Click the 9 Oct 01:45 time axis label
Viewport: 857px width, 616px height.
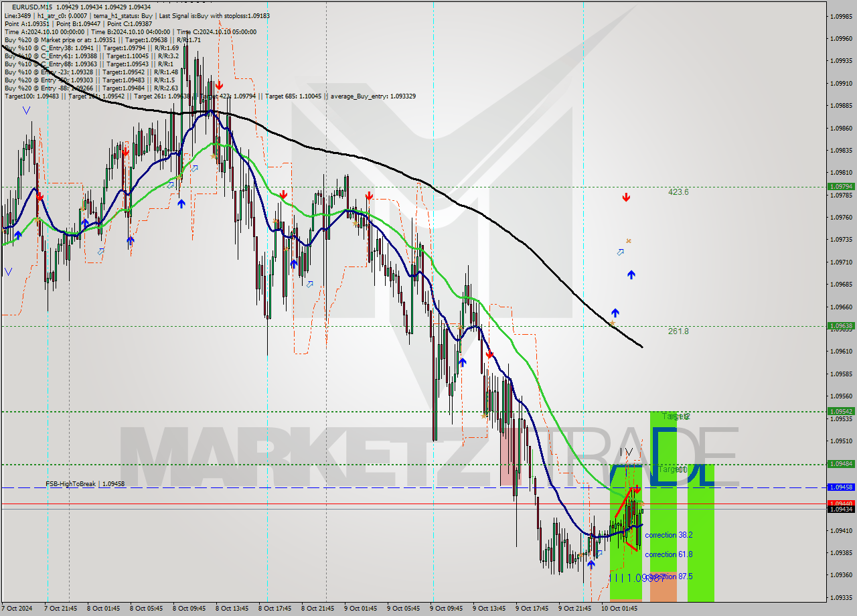pyautogui.click(x=361, y=609)
